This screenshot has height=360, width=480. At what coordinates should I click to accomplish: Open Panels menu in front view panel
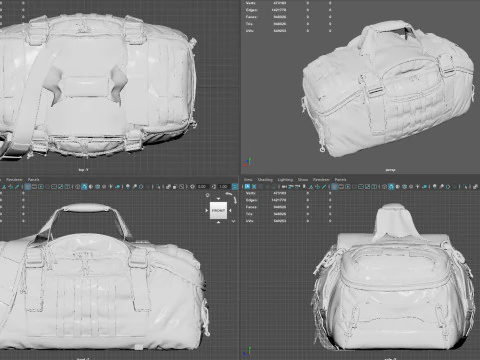tap(33, 179)
